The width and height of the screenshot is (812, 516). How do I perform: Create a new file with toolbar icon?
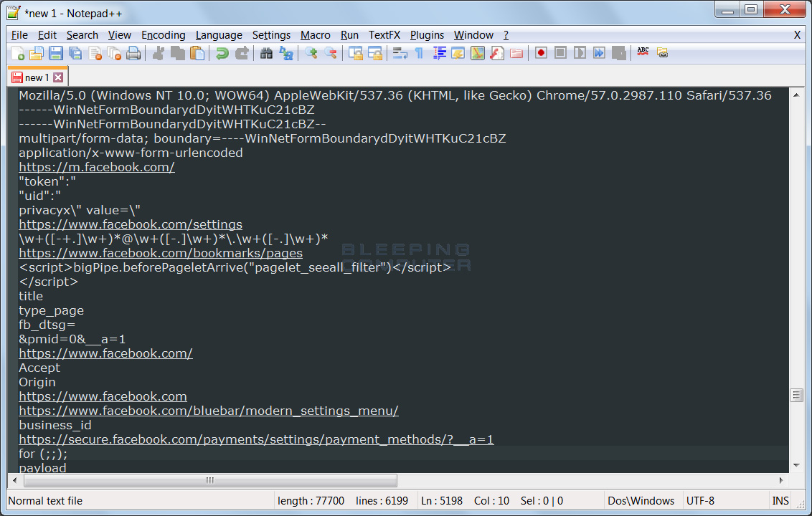18,53
